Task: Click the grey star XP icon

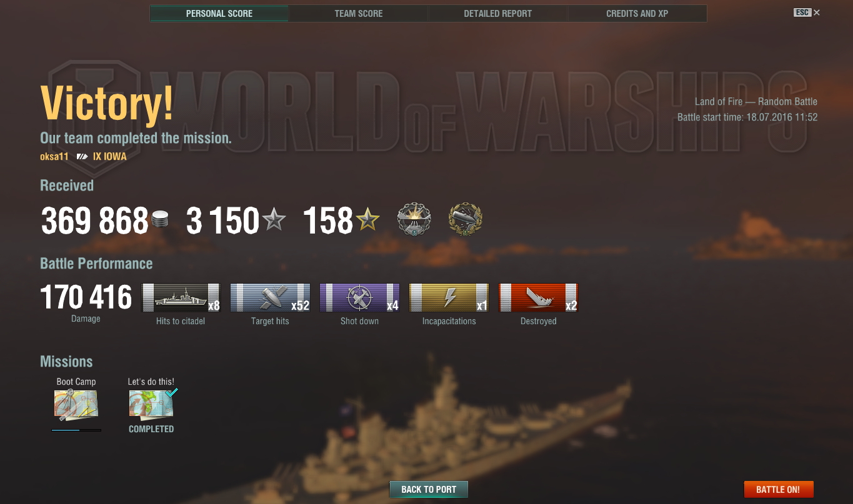Action: [274, 220]
